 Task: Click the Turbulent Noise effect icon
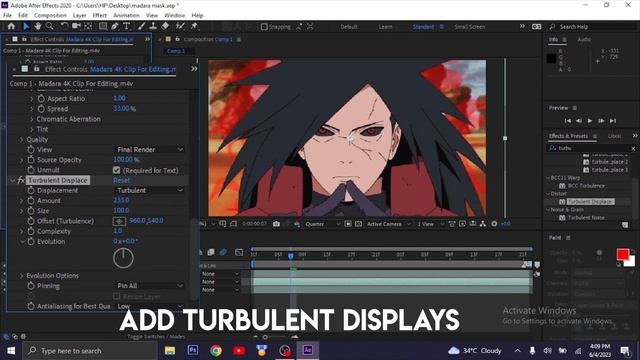[x=562, y=218]
